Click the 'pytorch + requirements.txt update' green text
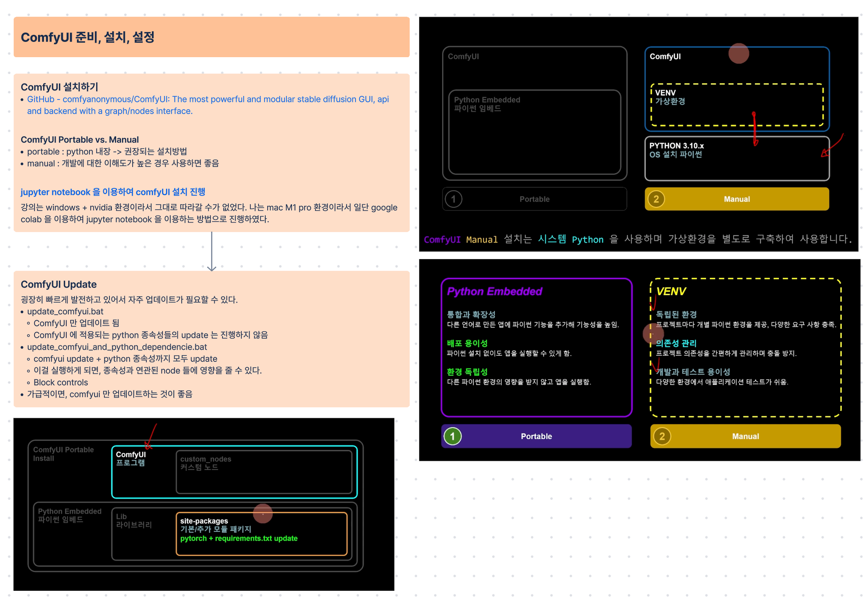The height and width of the screenshot is (606, 868). [239, 538]
